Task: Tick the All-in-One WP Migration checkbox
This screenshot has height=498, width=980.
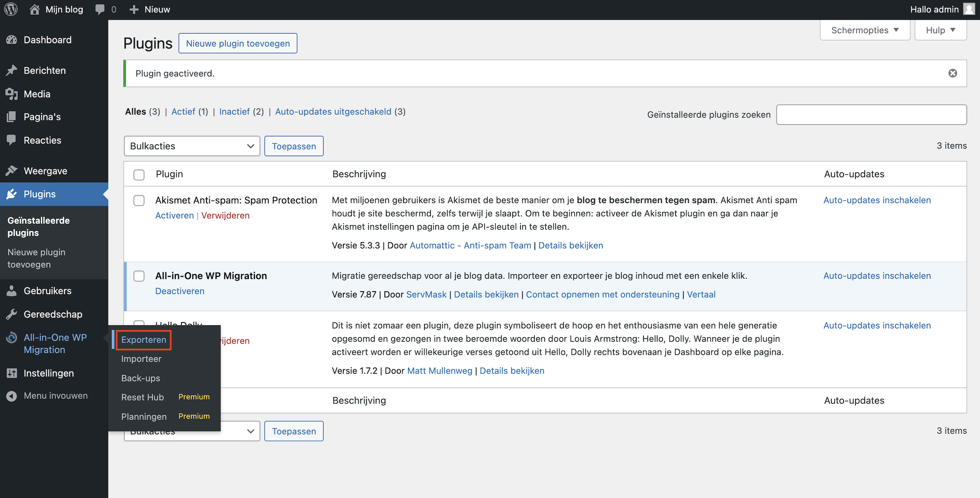Action: [x=139, y=276]
